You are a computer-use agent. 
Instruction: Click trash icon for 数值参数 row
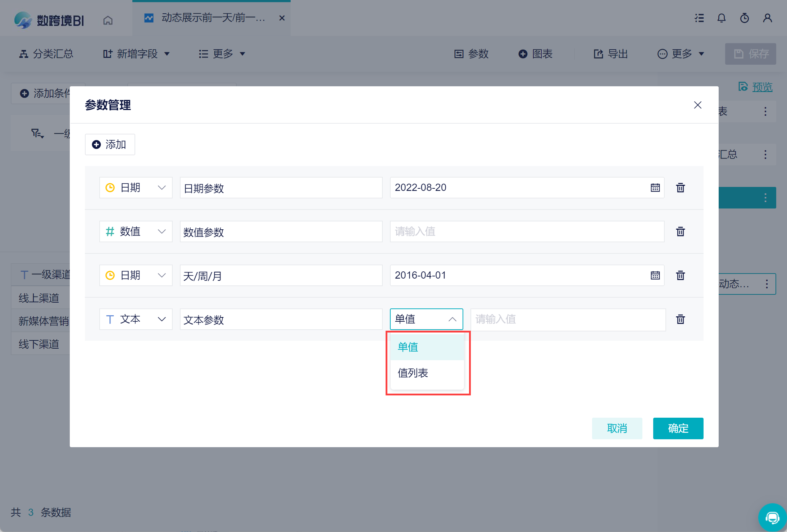[680, 231]
